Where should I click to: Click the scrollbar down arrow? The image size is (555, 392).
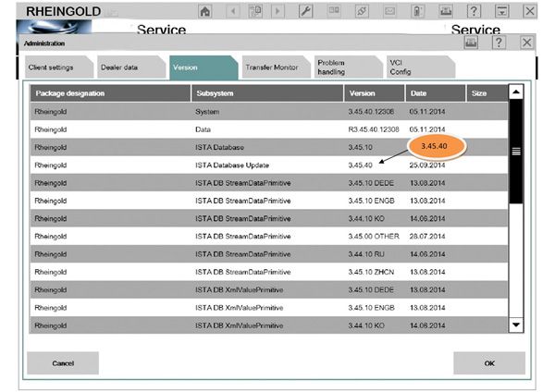pyautogui.click(x=516, y=325)
